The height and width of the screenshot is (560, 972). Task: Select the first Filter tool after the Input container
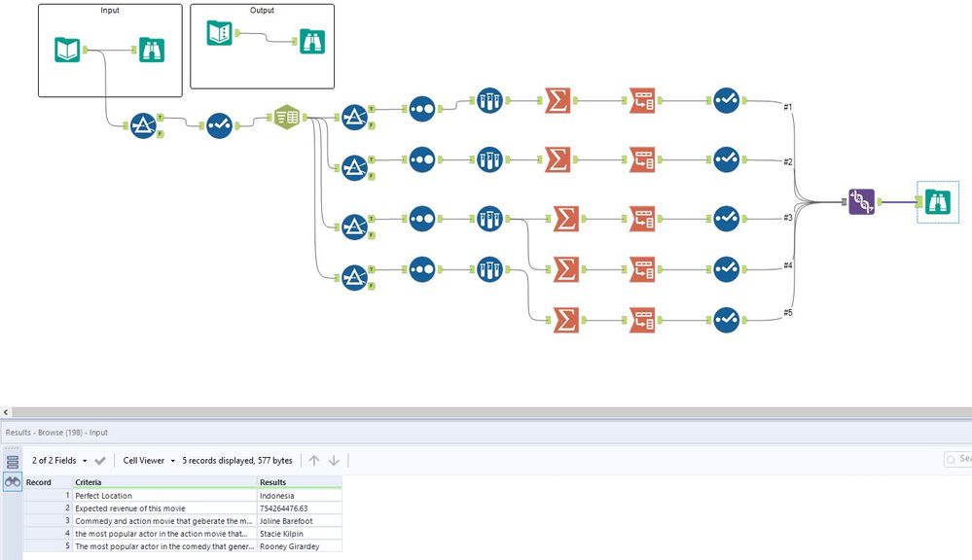(143, 125)
